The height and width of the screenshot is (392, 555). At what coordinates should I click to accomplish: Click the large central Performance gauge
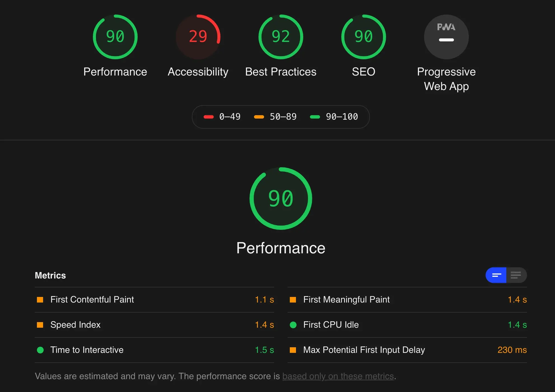281,199
